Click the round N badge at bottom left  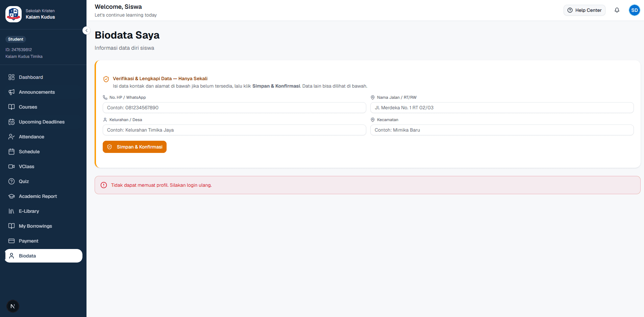[13, 306]
